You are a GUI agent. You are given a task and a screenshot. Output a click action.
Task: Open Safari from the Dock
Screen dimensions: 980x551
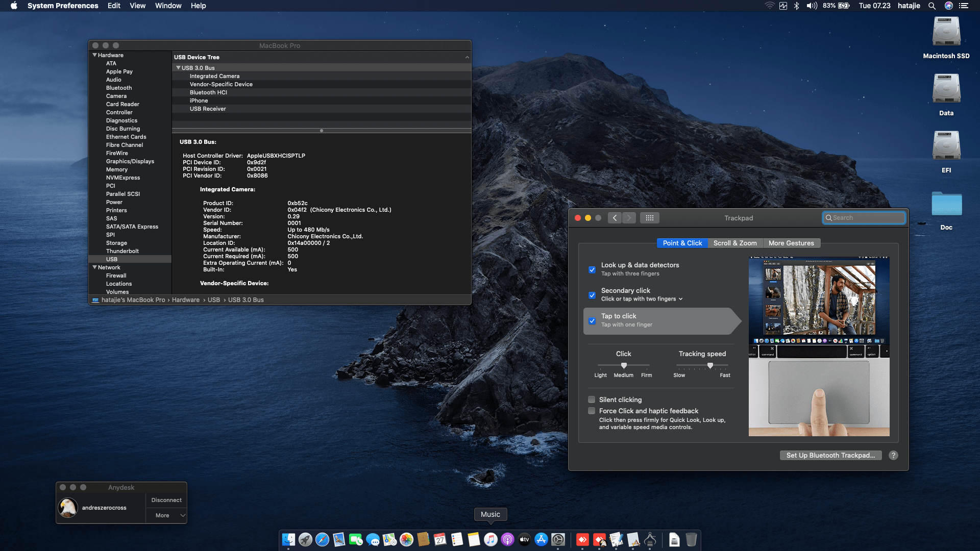(322, 539)
